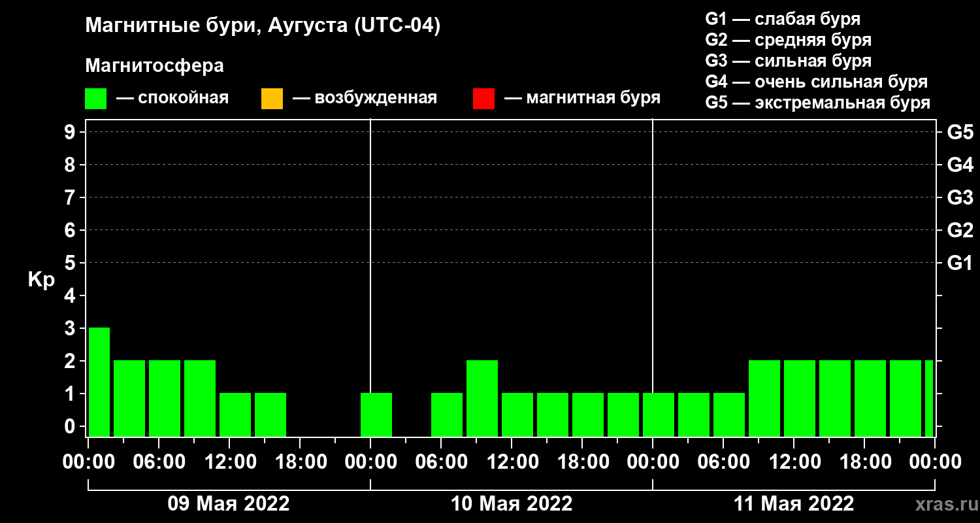The width and height of the screenshot is (980, 523).
Task: Click the Kp axis value '9'
Action: pyautogui.click(x=71, y=132)
